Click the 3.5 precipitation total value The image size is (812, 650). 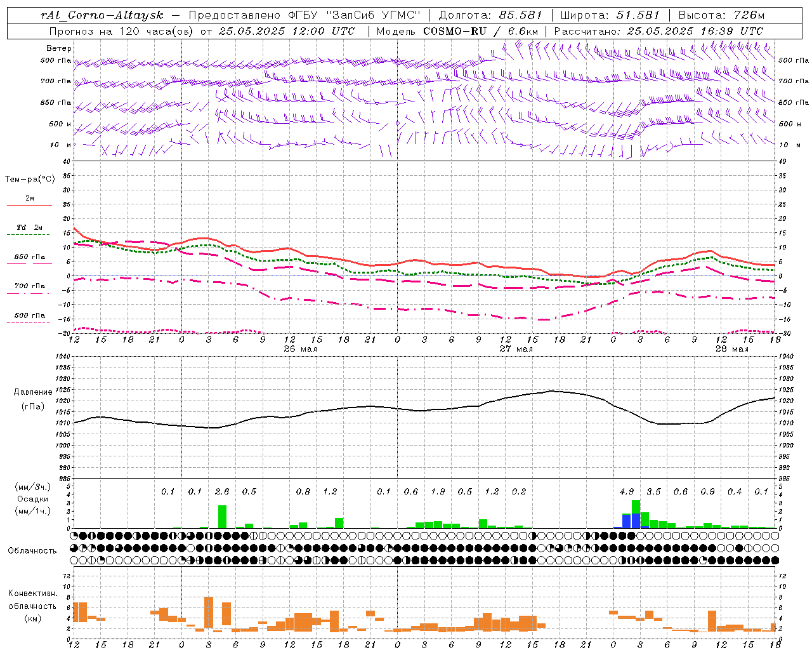click(x=654, y=491)
